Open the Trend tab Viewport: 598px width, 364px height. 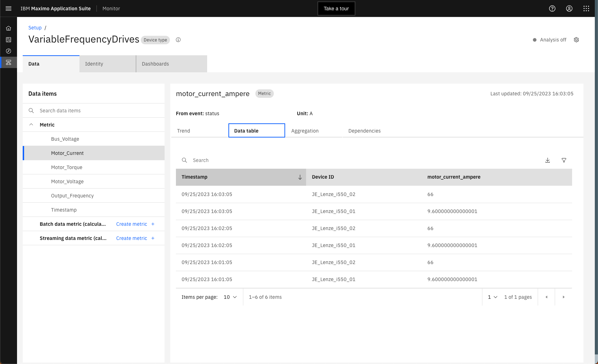(199, 131)
